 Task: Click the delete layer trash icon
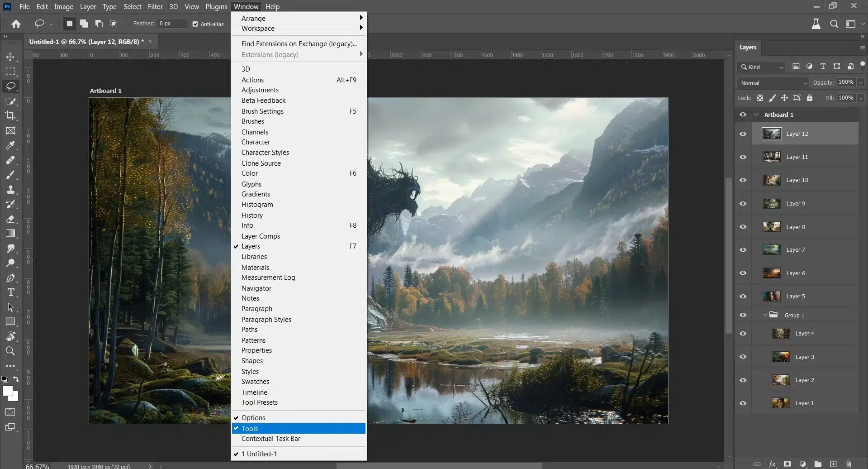click(848, 464)
